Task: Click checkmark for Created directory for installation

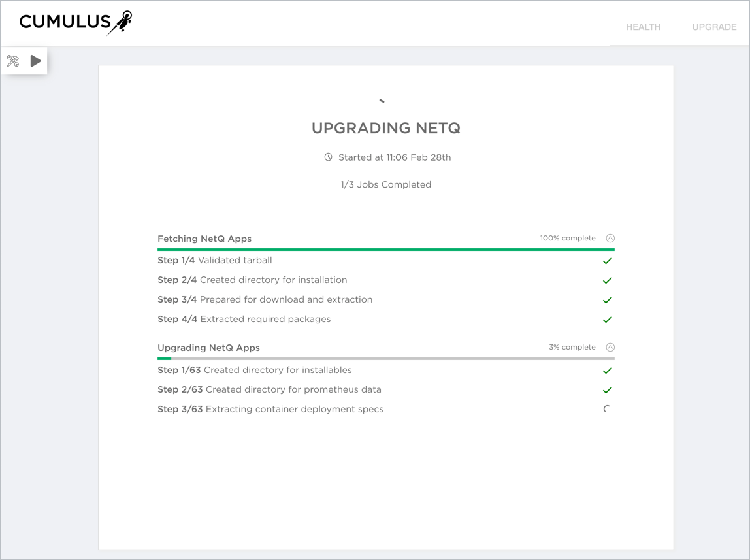Action: (x=607, y=280)
